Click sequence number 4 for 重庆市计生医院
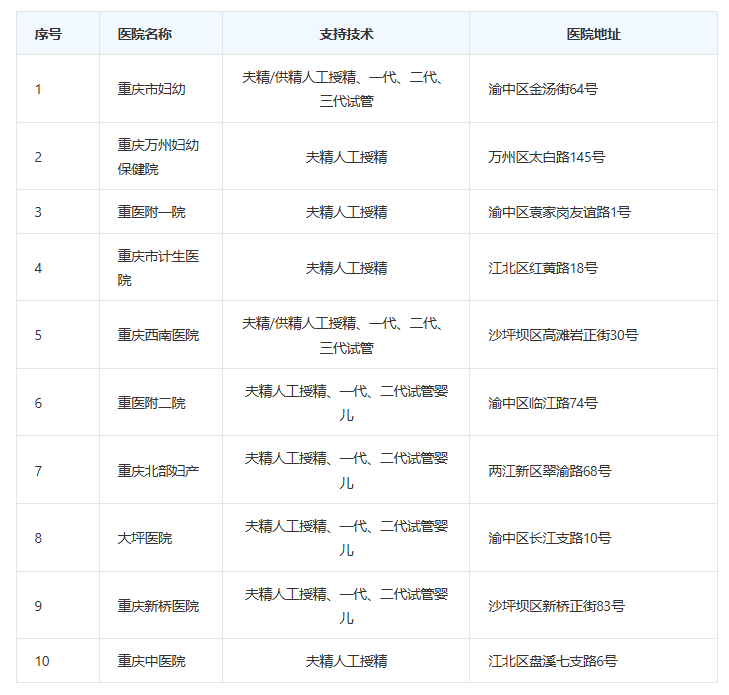The height and width of the screenshot is (695, 729). [x=38, y=268]
